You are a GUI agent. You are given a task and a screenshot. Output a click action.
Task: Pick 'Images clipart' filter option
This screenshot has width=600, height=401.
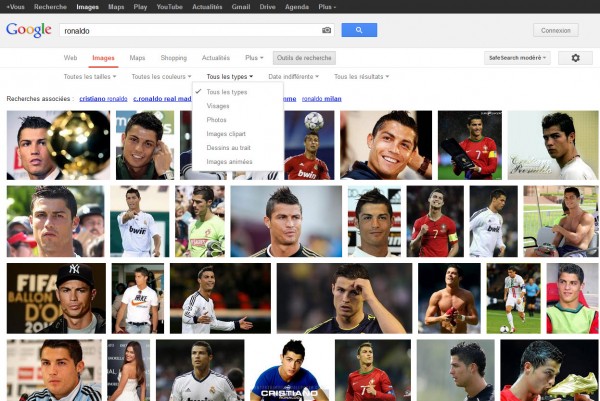coord(226,134)
